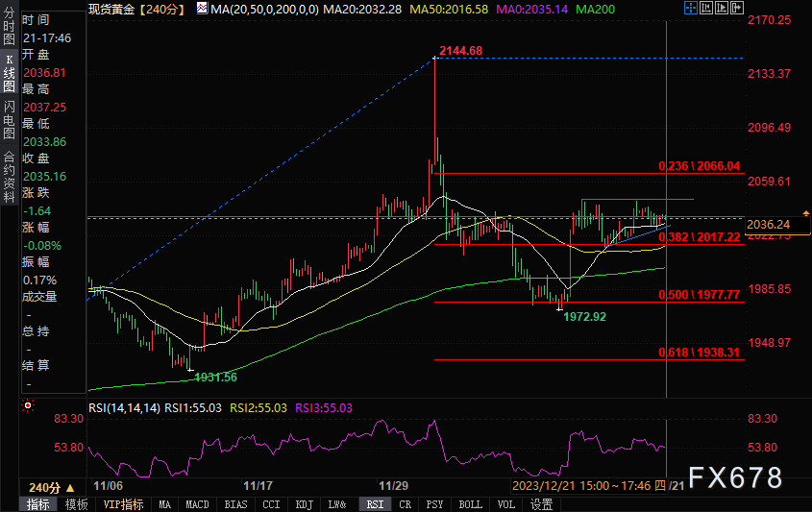This screenshot has width=812, height=512.
Task: Enable the MACD indicator
Action: (x=197, y=504)
